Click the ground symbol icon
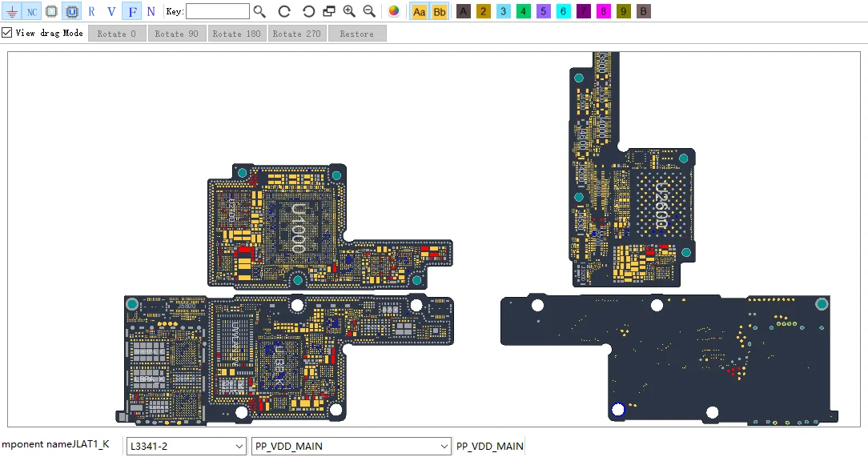868x457 pixels. pos(11,11)
